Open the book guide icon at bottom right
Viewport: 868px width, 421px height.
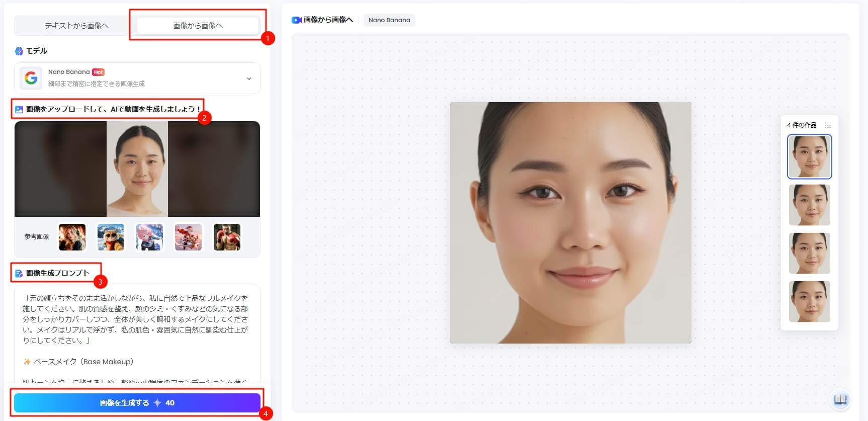(840, 399)
